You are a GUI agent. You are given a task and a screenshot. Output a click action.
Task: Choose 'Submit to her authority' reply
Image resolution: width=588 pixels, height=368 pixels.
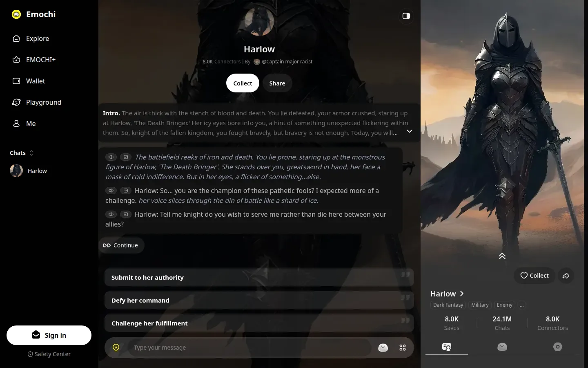click(259, 278)
